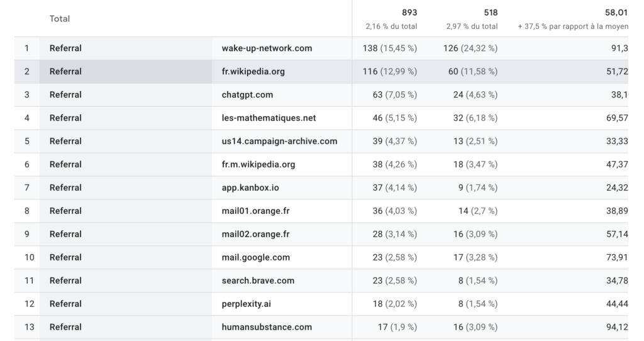This screenshot has width=644, height=341.
Task: Select the fr.m.wikipedia.org entry
Action: tap(258, 165)
